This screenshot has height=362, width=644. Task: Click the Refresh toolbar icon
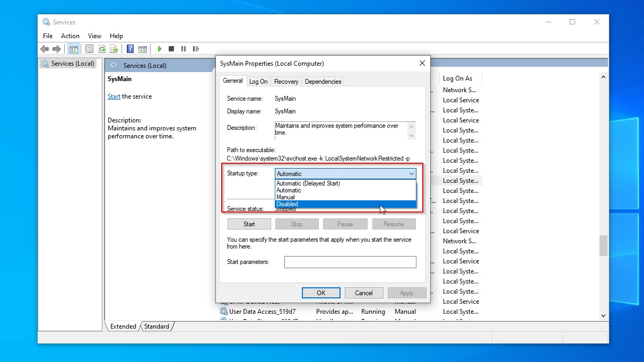[x=101, y=49]
